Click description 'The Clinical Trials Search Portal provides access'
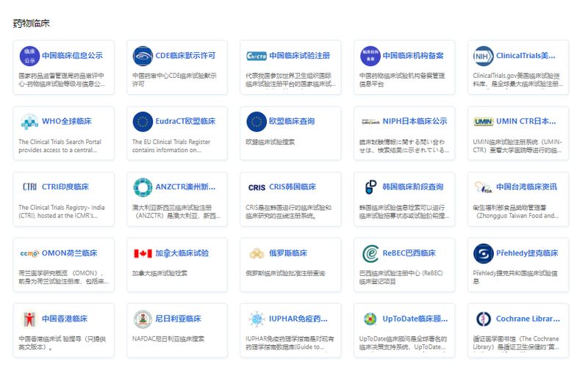588x370 pixels. (x=60, y=146)
